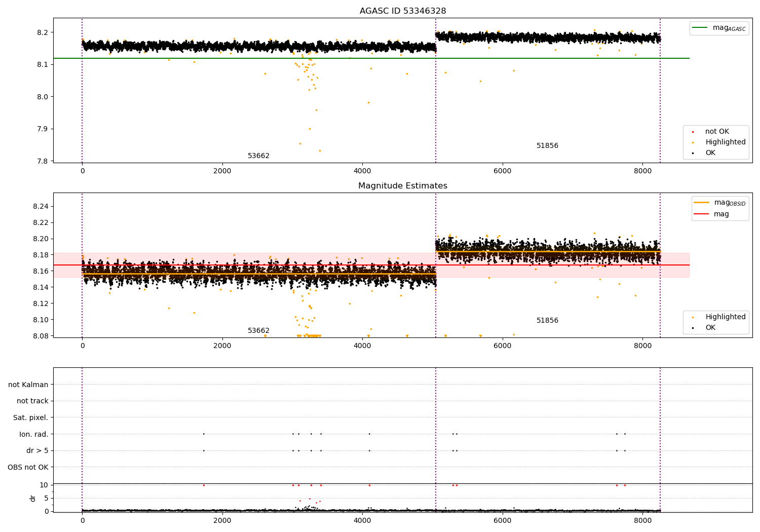This screenshot has width=760, height=532.
Task: Click the plot title AGASC ID 53346328
Action: 403,11
